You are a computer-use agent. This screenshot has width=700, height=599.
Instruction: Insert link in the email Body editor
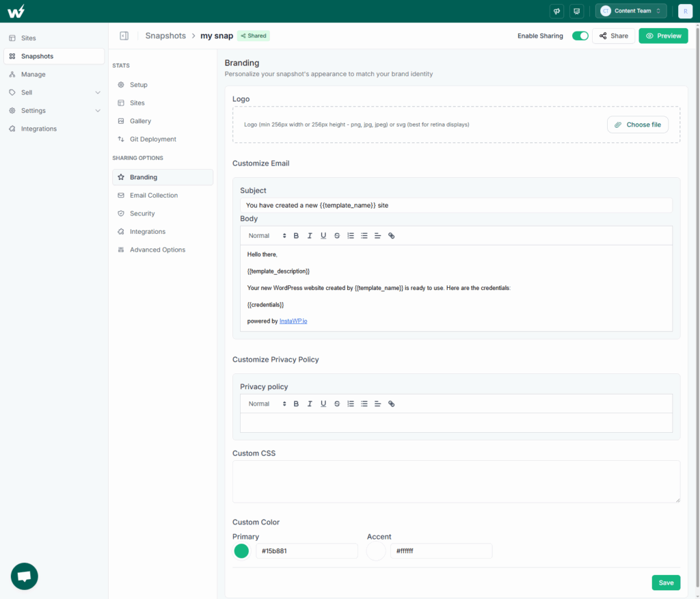click(x=392, y=236)
